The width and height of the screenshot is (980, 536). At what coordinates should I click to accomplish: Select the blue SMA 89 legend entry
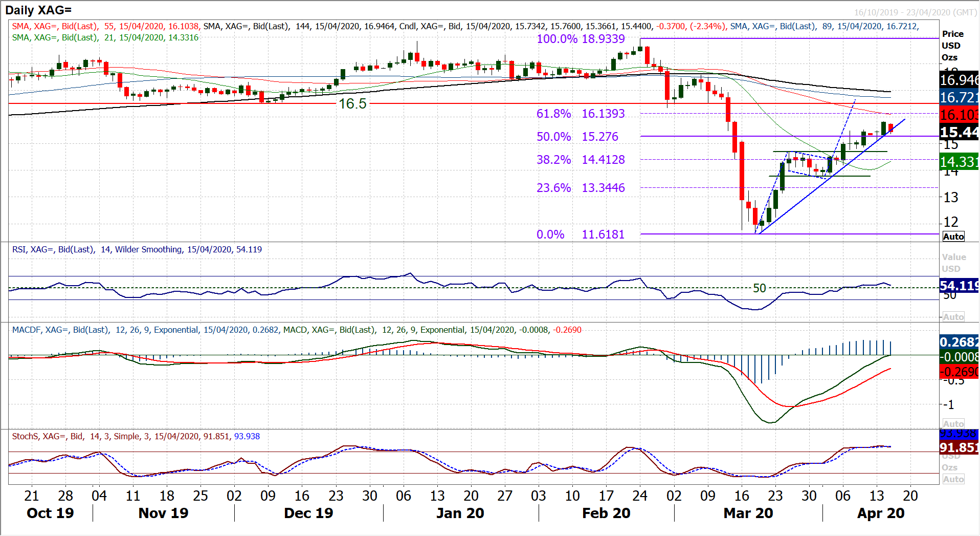[x=824, y=26]
